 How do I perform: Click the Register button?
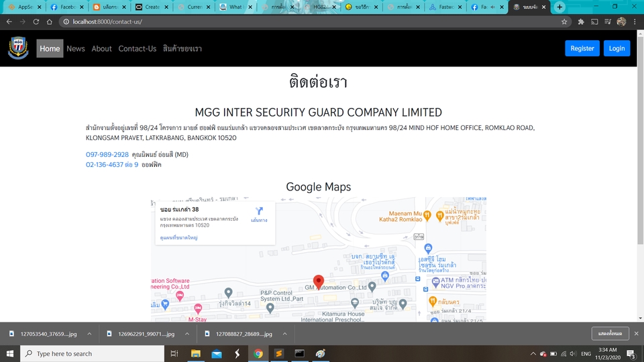tap(582, 48)
